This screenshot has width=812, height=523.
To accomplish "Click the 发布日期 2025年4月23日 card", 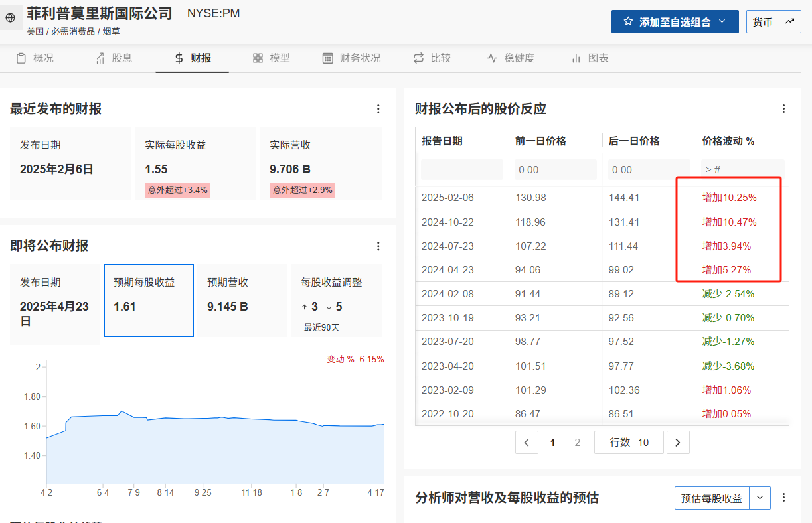I will 54,305.
